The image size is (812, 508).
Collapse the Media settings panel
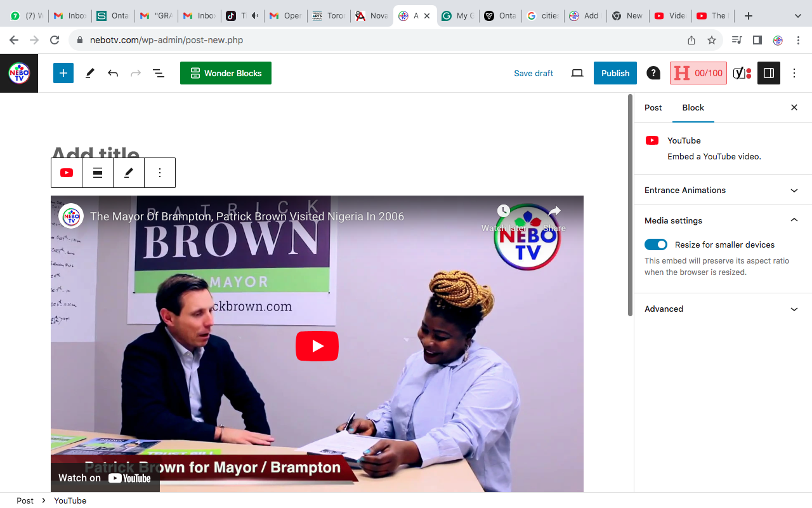click(x=723, y=220)
